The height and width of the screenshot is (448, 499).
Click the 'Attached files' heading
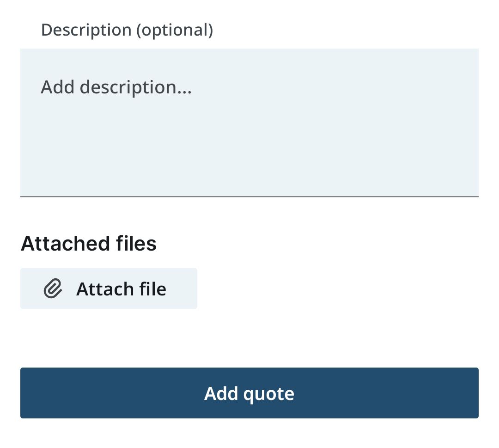click(x=89, y=244)
